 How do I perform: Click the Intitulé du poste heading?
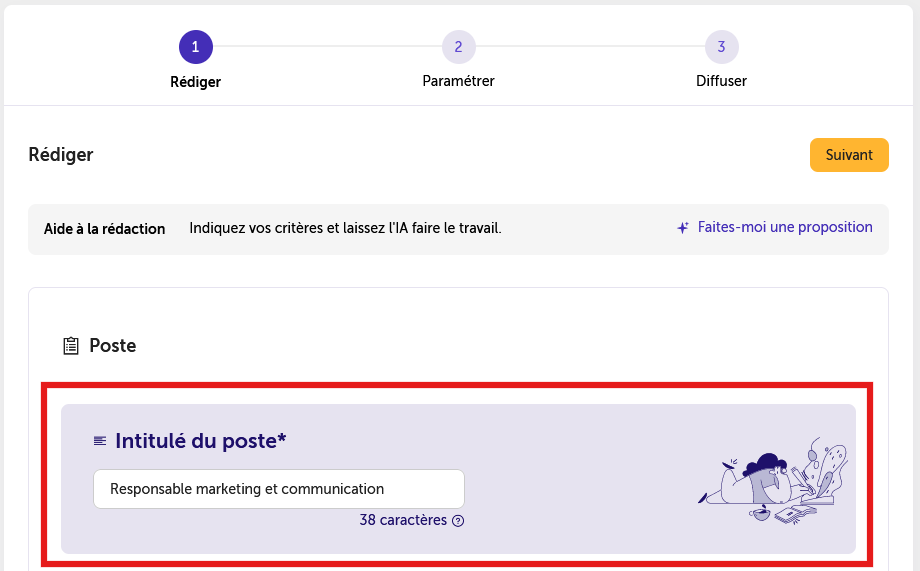coord(201,441)
